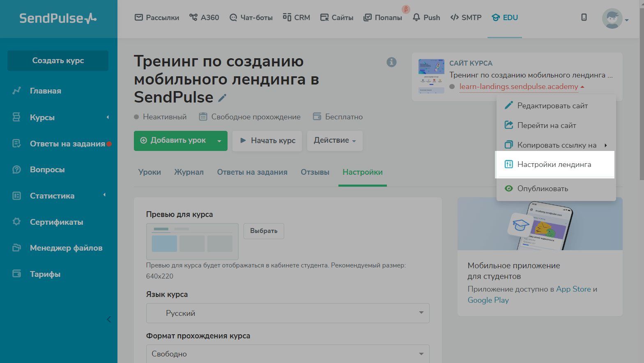Switch to Настройки tab
Image resolution: width=644 pixels, height=363 pixels.
click(363, 172)
